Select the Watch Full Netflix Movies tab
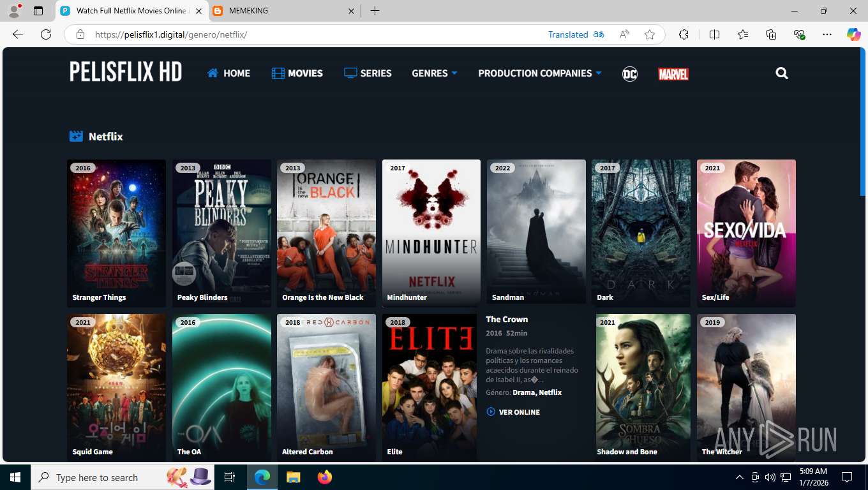 [132, 11]
